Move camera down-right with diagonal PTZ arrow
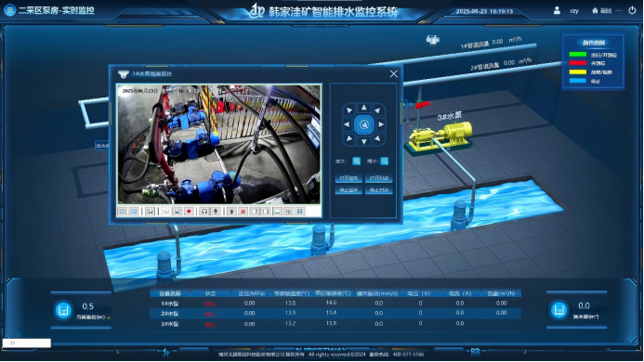Viewport: 644px width, 362px height. pyautogui.click(x=377, y=138)
